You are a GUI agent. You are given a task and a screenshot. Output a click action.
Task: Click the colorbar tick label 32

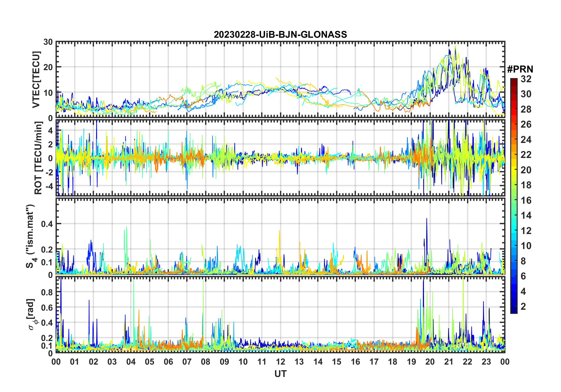[x=526, y=79]
